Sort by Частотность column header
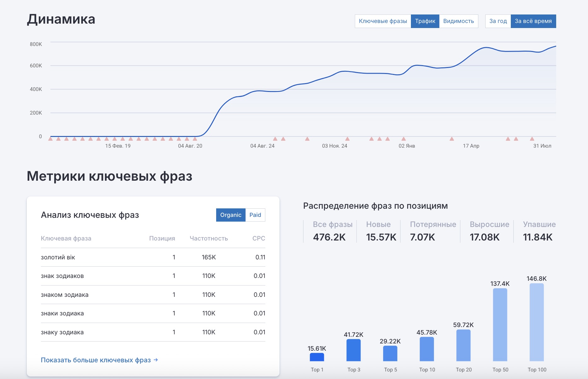Screen dimensions: 588x379 point(209,238)
